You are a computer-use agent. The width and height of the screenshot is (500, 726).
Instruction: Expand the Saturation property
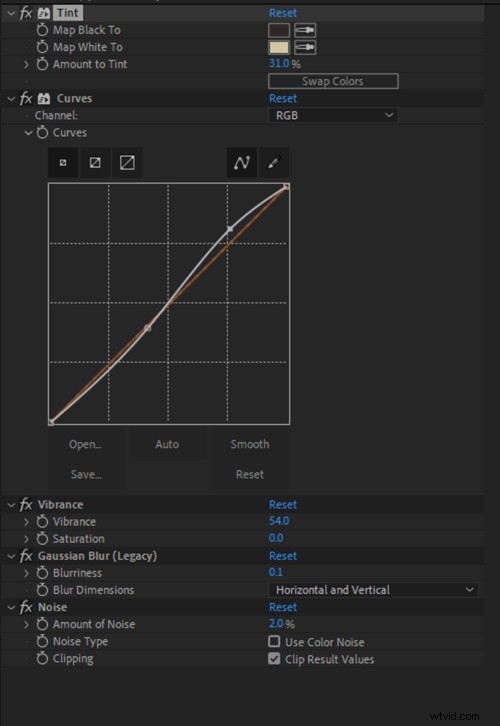coord(26,539)
